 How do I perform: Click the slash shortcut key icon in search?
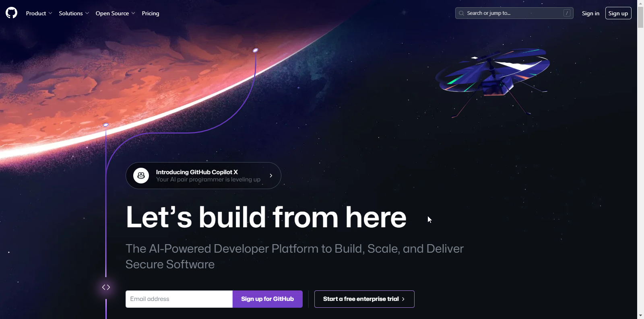(x=567, y=13)
